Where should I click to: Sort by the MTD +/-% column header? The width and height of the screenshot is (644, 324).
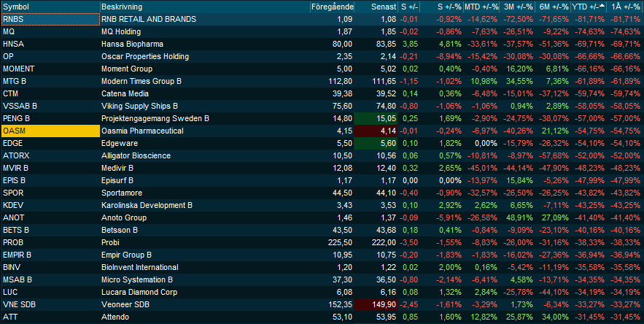point(481,7)
